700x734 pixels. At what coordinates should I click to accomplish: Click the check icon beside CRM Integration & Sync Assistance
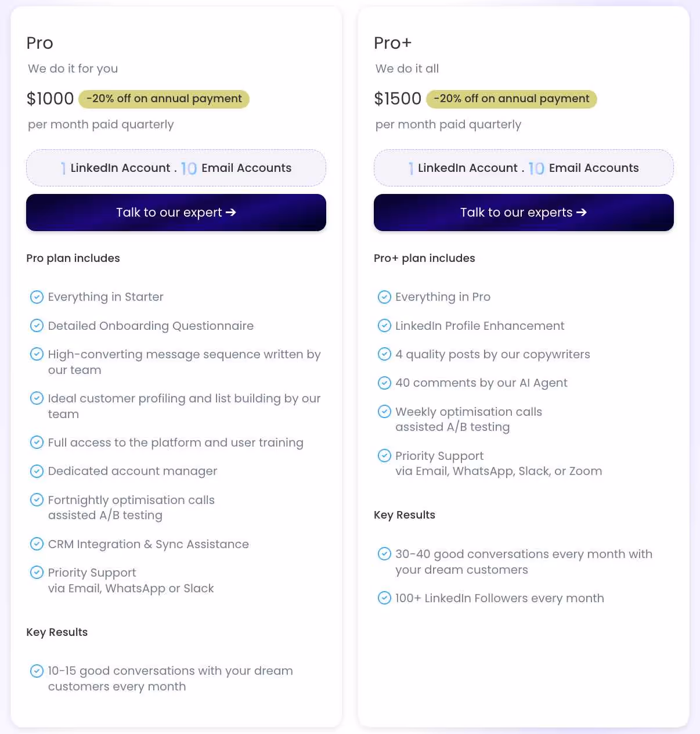(x=37, y=544)
